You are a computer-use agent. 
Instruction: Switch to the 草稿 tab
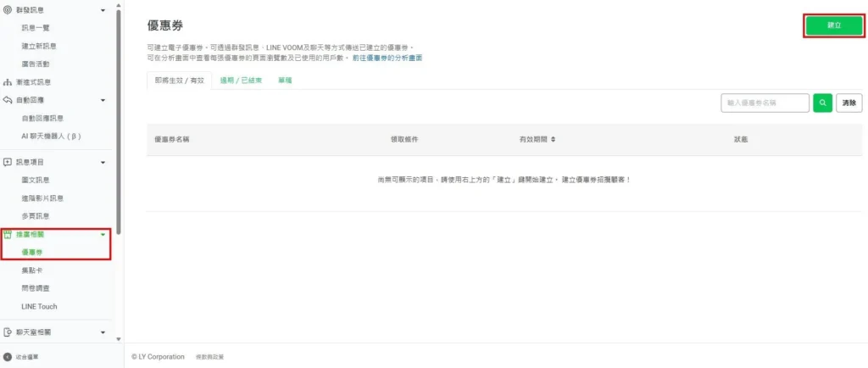285,81
